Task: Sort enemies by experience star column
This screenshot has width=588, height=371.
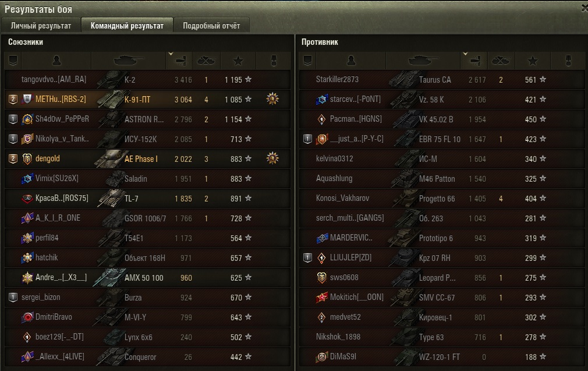Action: coord(533,61)
